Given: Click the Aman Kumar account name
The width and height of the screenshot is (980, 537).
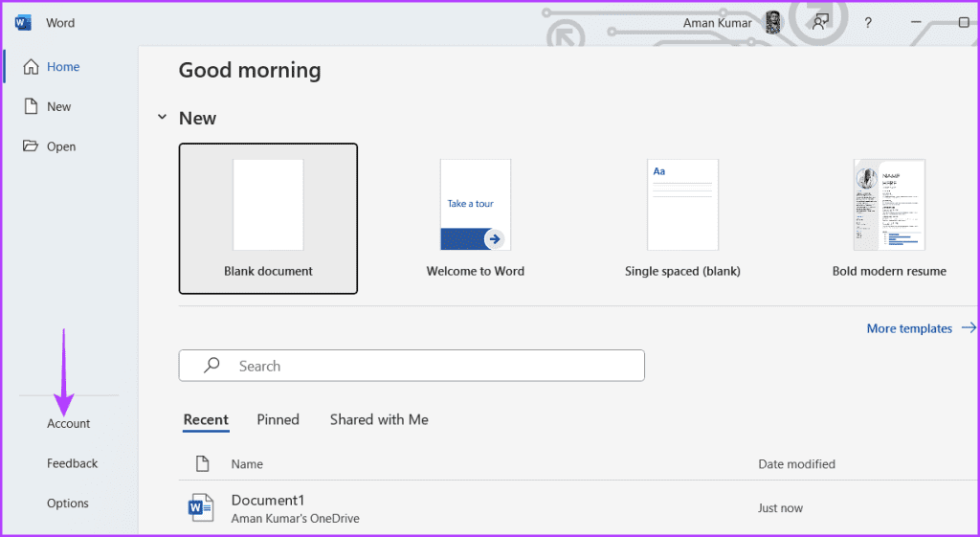Looking at the screenshot, I should pos(718,23).
